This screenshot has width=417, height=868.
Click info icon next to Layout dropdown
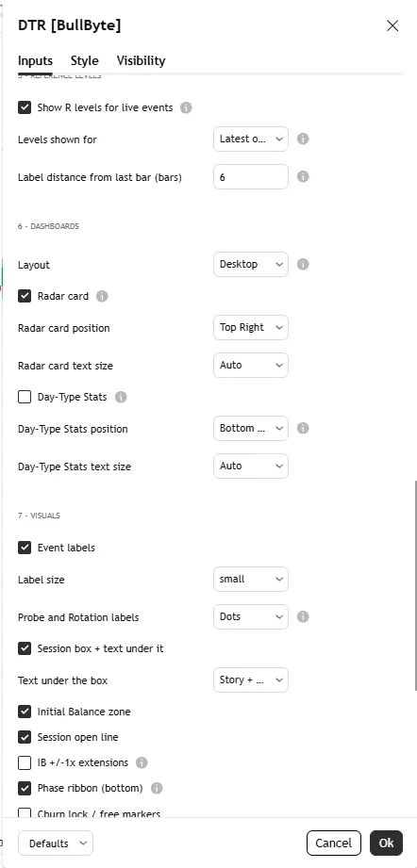coord(303,264)
